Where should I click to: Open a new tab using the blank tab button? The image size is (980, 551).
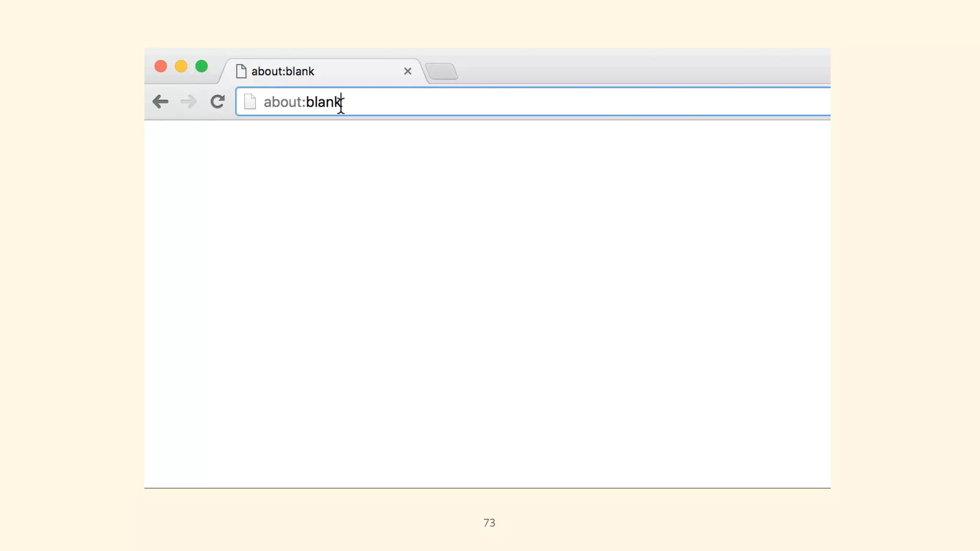(441, 71)
